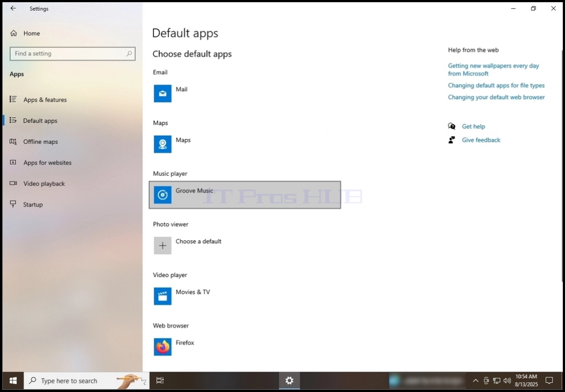Choose Groove Music default music player

[245, 195]
